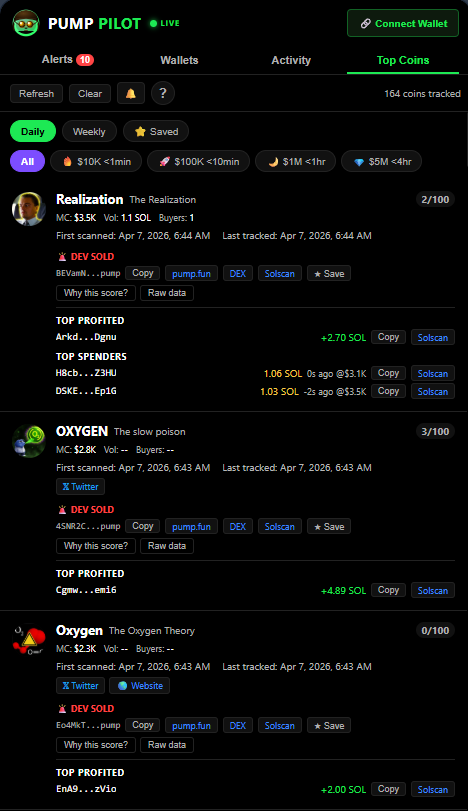Expand Why this score for Realization
This screenshot has height=811, width=468.
96,293
